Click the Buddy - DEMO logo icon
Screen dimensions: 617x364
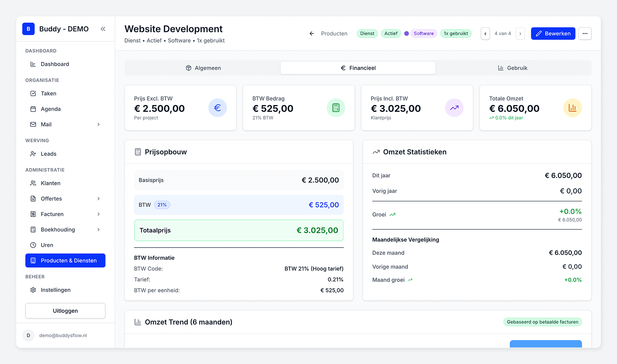(x=28, y=29)
